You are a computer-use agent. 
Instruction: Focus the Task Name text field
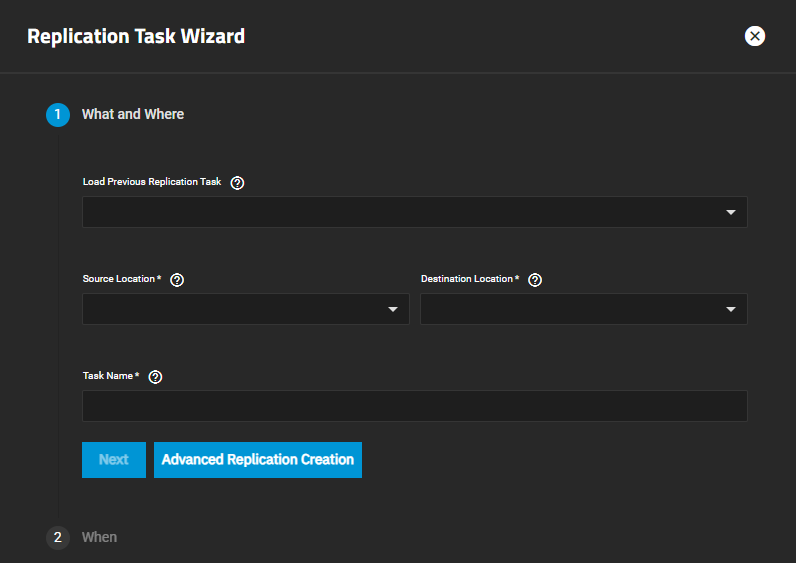(414, 406)
